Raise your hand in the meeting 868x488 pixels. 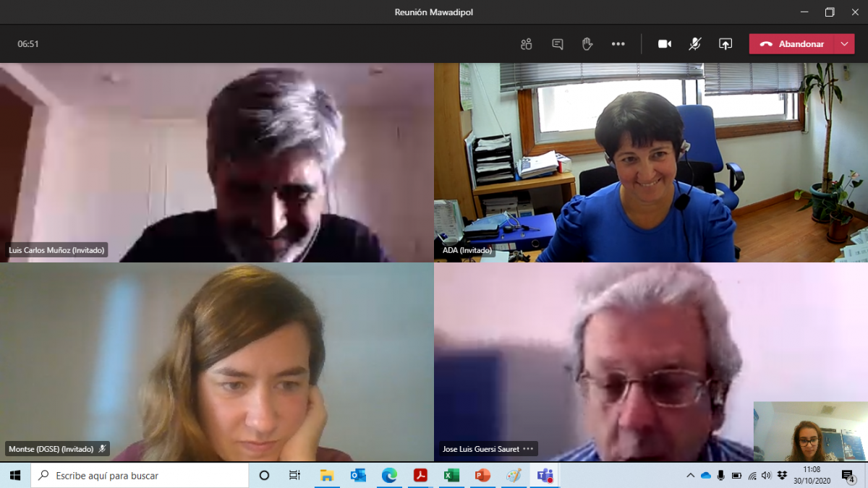587,44
